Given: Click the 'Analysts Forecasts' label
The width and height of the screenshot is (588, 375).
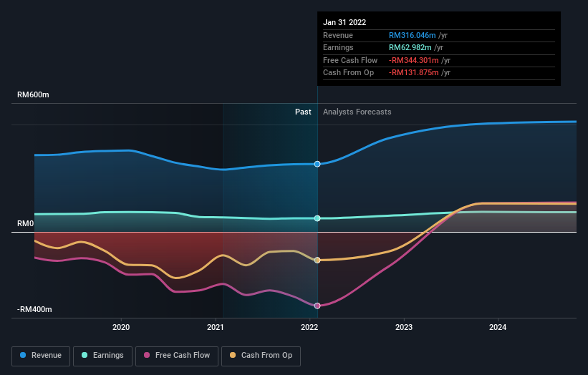Looking at the screenshot, I should 357,112.
